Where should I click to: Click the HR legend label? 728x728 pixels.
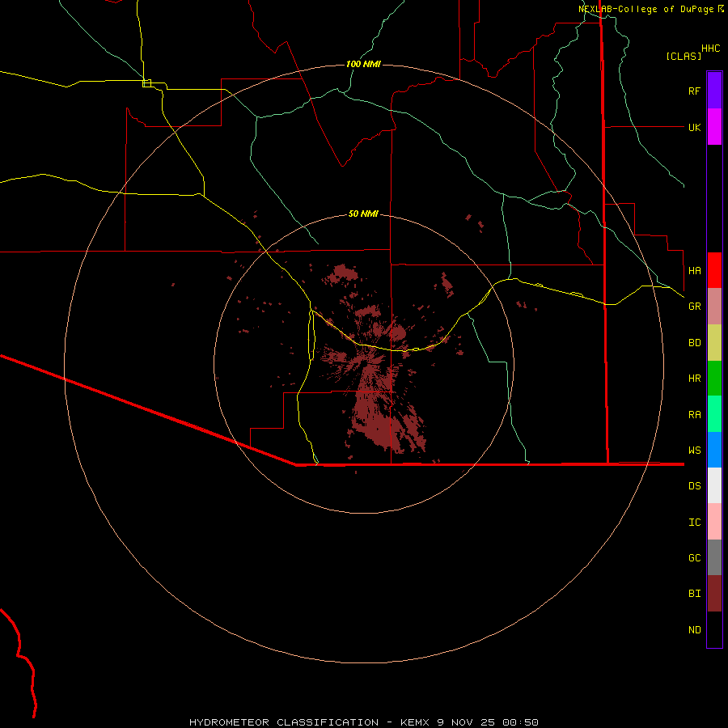pyautogui.click(x=694, y=379)
